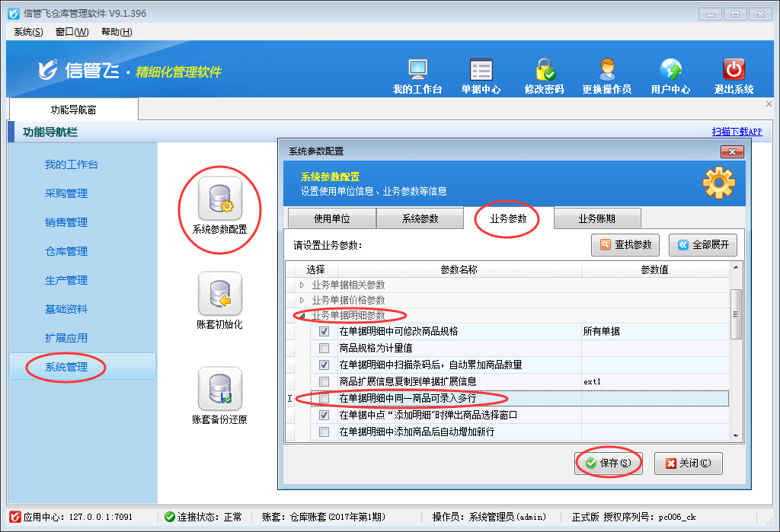Screen dimensions: 780x532
Task: Click the 扫描下载APP link
Action: pyautogui.click(x=736, y=132)
